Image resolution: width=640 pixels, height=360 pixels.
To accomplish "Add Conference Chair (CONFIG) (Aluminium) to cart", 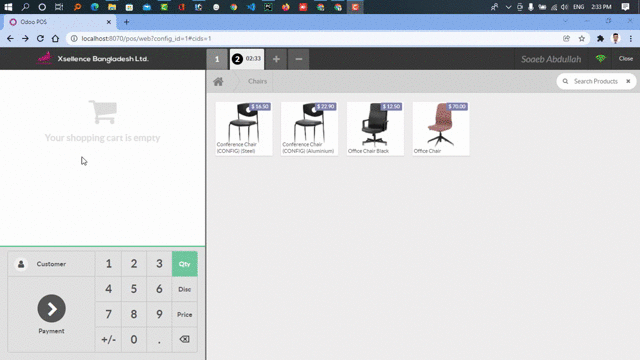I will click(x=309, y=129).
